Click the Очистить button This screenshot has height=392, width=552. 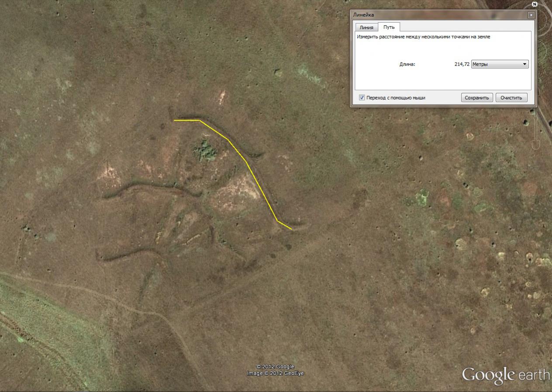(x=511, y=98)
